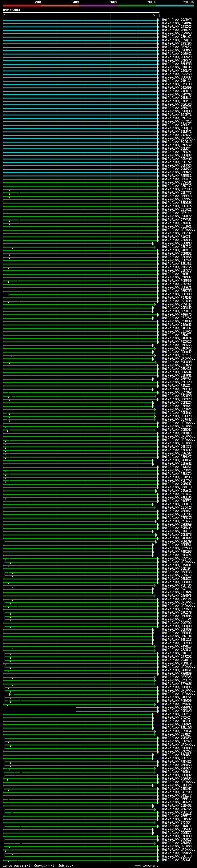Image resolution: width=197 pixels, height=868 pixels.
Task: Select the UniRef100_B1VHS5 label
Action: pos(177,853)
